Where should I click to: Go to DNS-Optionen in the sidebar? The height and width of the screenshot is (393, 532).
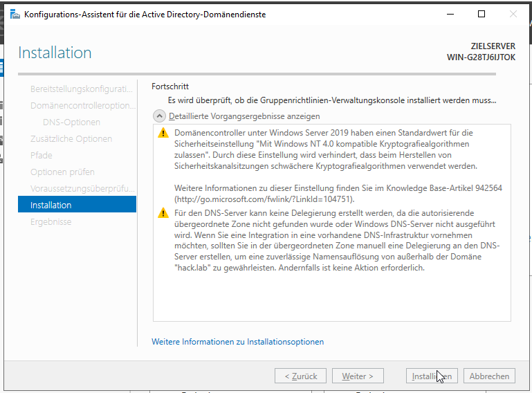[x=71, y=122]
